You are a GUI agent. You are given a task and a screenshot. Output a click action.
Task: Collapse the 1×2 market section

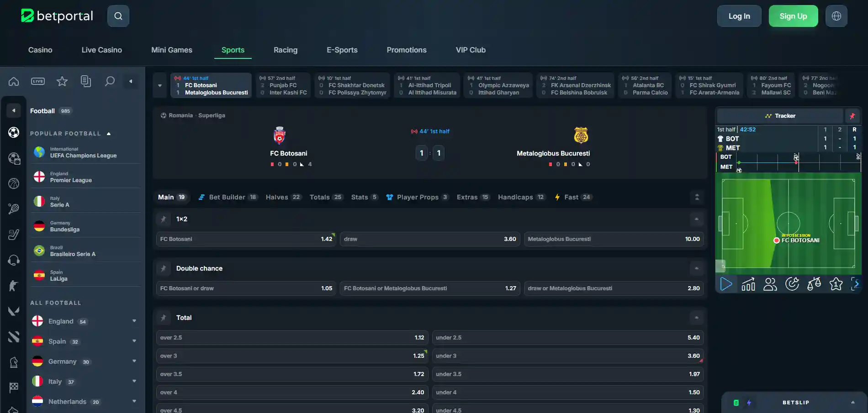click(x=697, y=219)
